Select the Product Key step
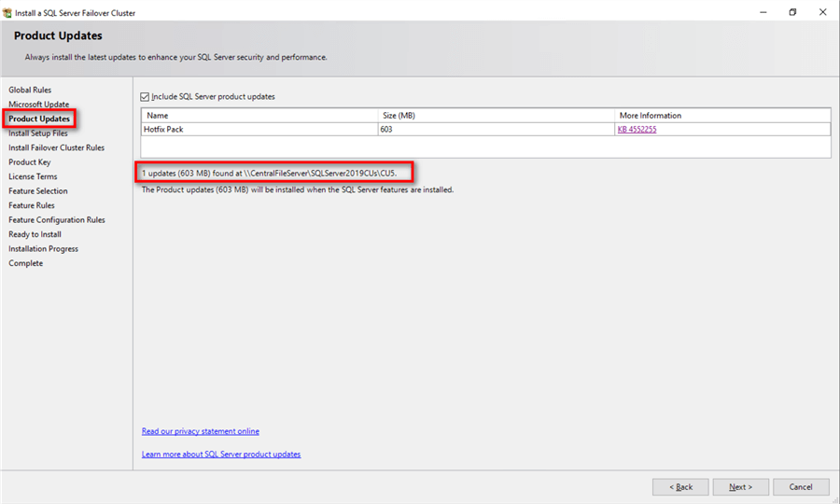The image size is (840, 504). click(30, 162)
